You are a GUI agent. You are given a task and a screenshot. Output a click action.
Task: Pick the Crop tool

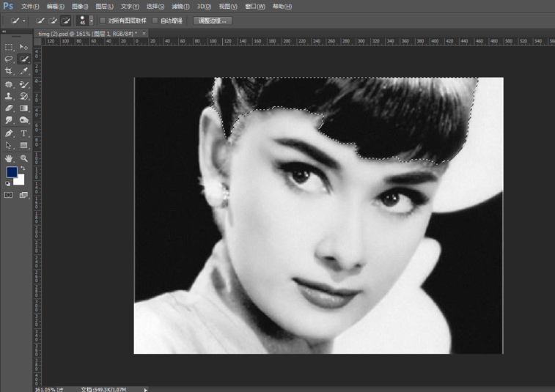pos(9,71)
